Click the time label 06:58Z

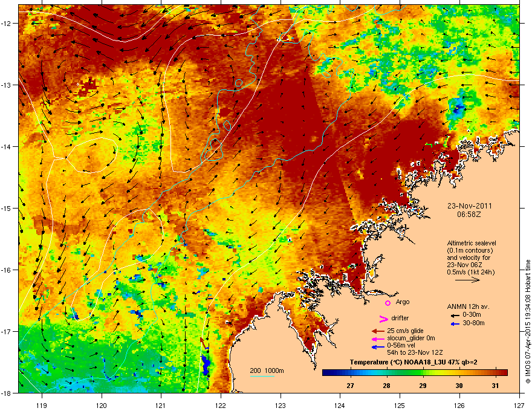pyautogui.click(x=469, y=215)
